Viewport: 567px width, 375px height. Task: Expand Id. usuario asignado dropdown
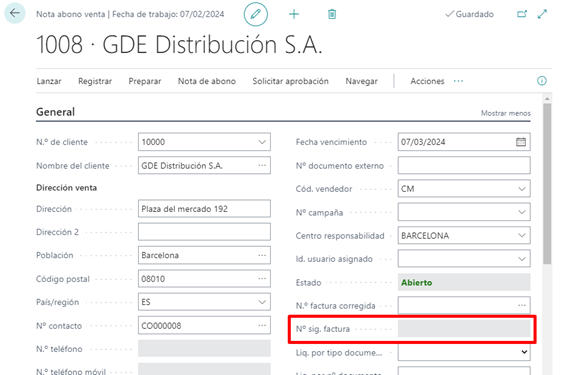pyautogui.click(x=522, y=259)
